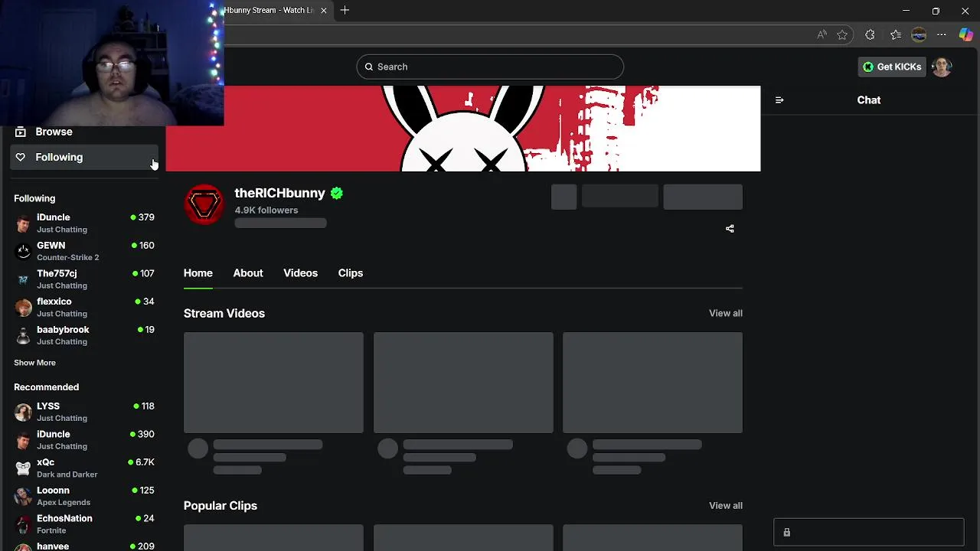Click the share icon below channel buttons

coord(730,228)
